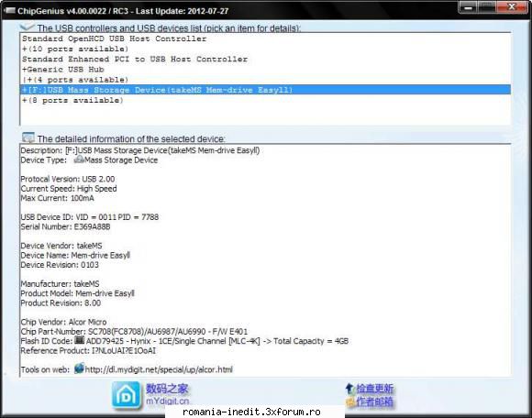Click the checkmark icon beside USB controllers list heading

click(x=28, y=27)
